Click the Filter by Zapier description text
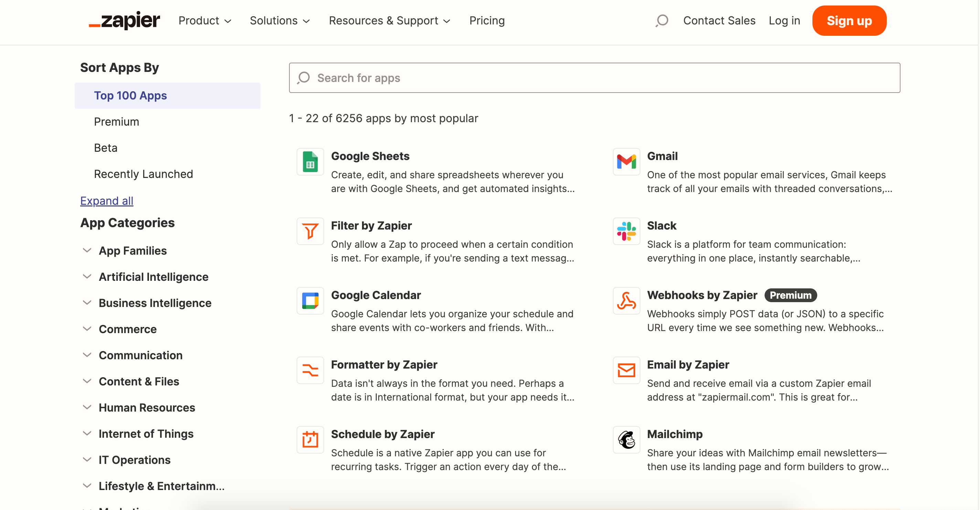Viewport: 980px width, 510px height. (453, 251)
